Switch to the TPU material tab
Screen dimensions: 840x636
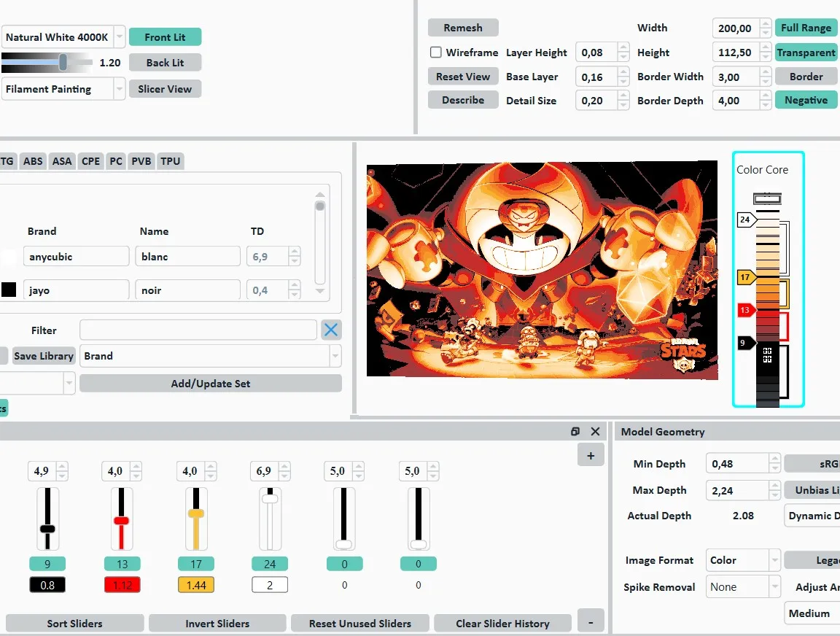[x=171, y=161]
